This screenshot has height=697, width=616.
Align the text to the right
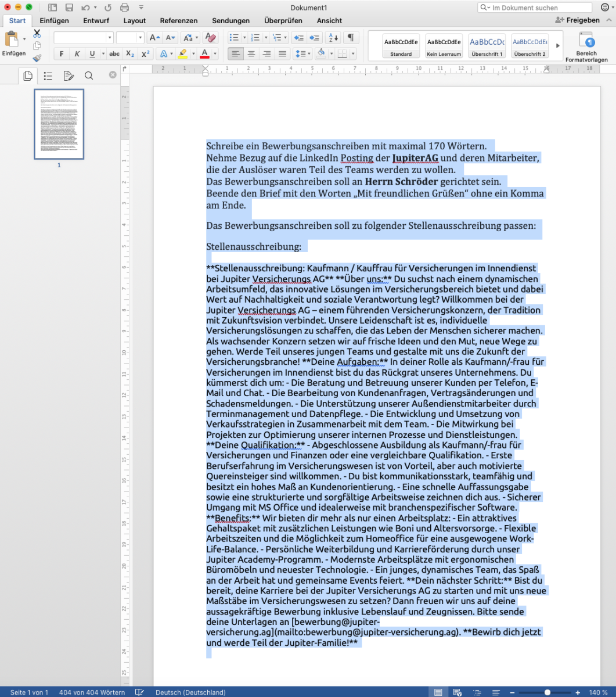pos(266,54)
